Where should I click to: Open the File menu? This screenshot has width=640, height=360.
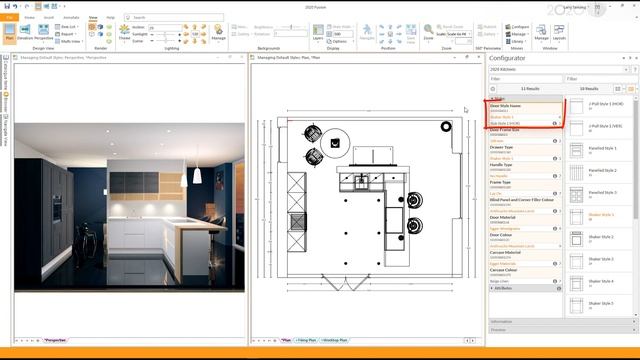click(9, 18)
